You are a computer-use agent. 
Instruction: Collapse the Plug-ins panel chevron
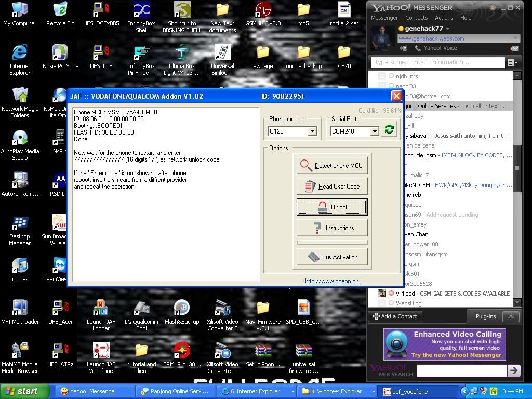[x=511, y=316]
